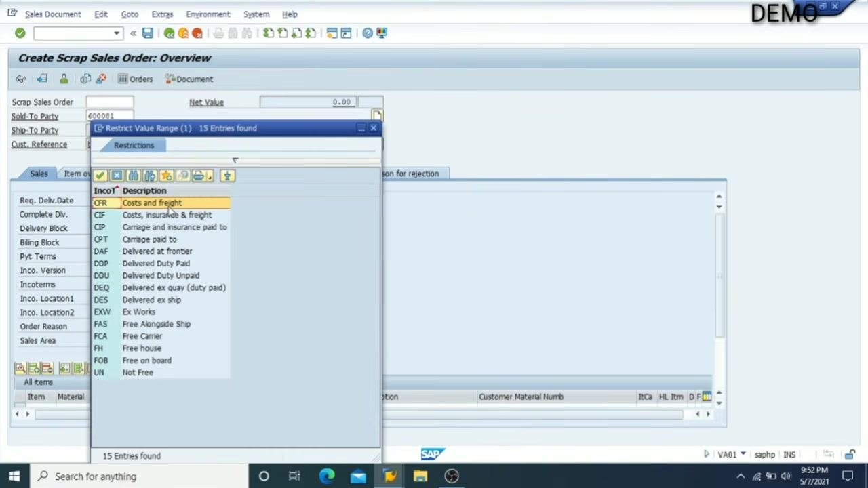
Task: Expand the VA01 status bar dropdown arrow
Action: [743, 454]
